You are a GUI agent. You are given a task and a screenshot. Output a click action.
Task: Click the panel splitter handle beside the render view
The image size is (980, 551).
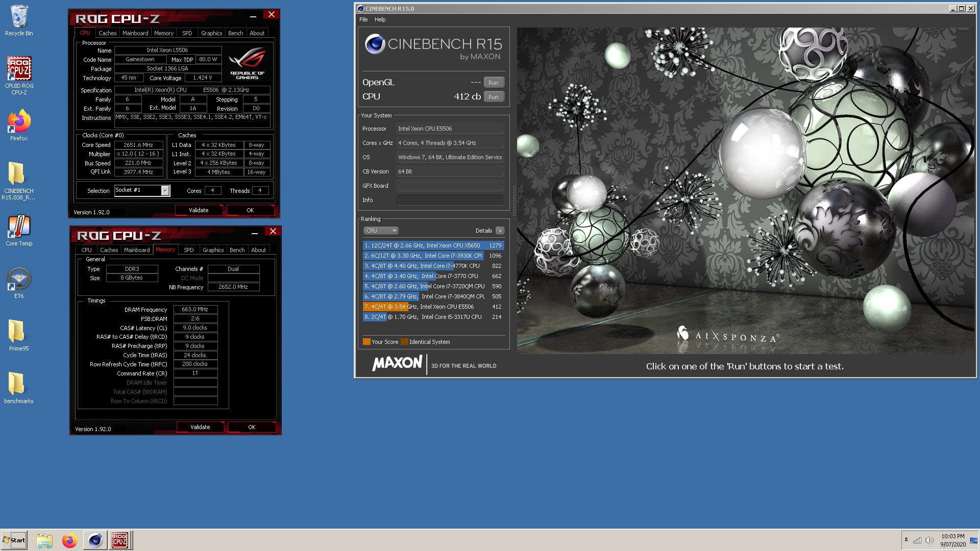(513, 200)
